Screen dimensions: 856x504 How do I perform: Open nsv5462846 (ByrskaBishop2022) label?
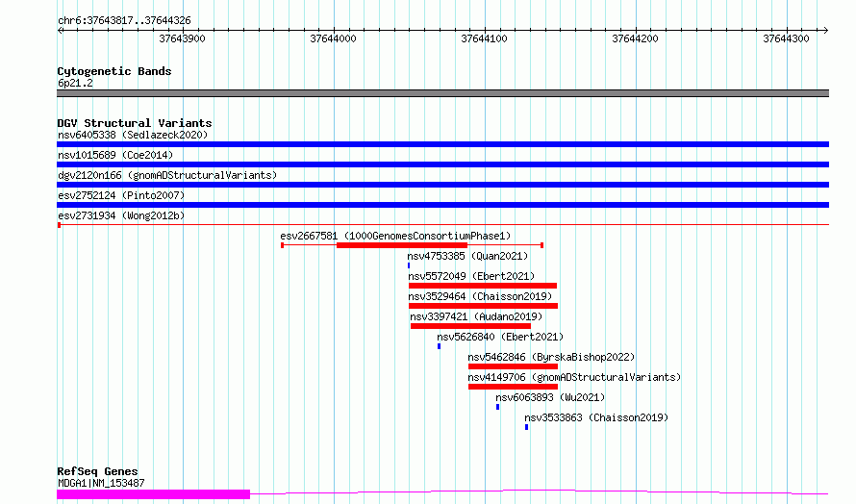click(551, 357)
